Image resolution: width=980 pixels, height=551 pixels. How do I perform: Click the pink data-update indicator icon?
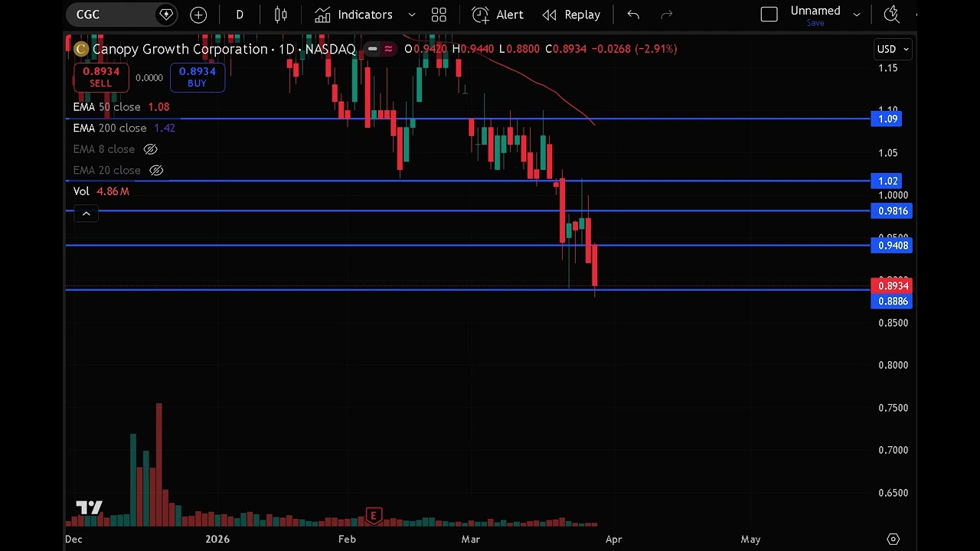pyautogui.click(x=389, y=49)
